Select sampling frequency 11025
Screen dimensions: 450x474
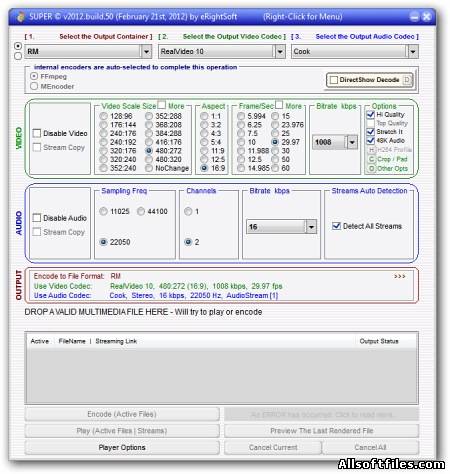[x=103, y=211]
